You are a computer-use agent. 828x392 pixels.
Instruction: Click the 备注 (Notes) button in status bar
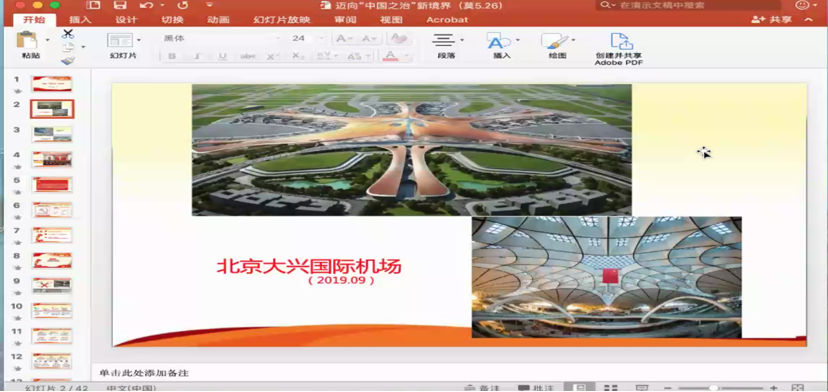[x=482, y=388]
